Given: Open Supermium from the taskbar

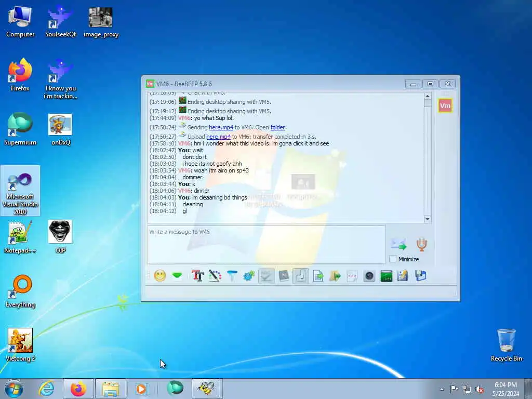Looking at the screenshot, I should (x=175, y=389).
